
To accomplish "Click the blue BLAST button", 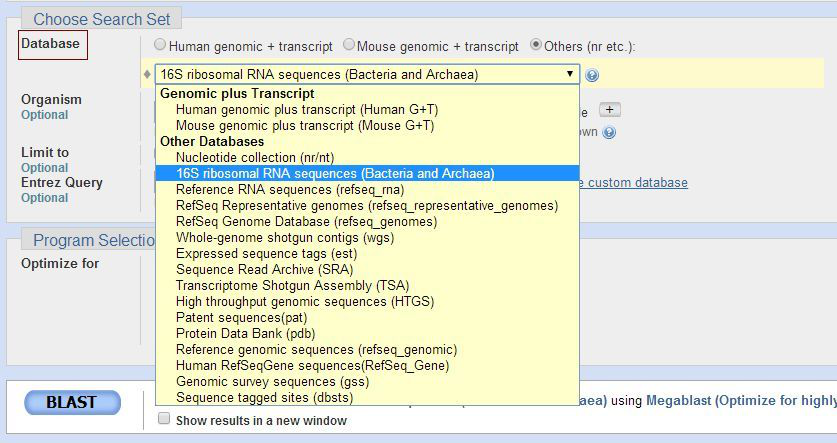I will pyautogui.click(x=73, y=402).
